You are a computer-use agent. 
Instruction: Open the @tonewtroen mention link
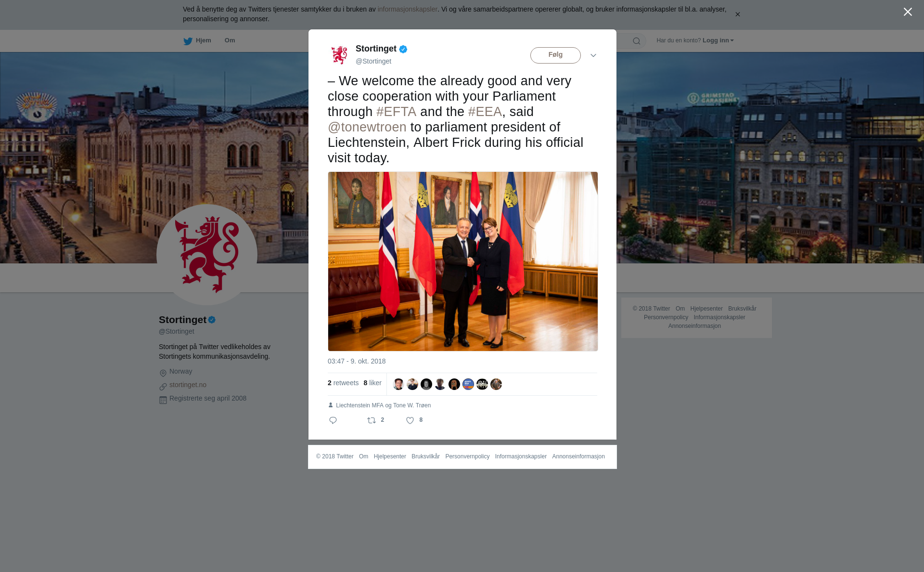(x=367, y=127)
